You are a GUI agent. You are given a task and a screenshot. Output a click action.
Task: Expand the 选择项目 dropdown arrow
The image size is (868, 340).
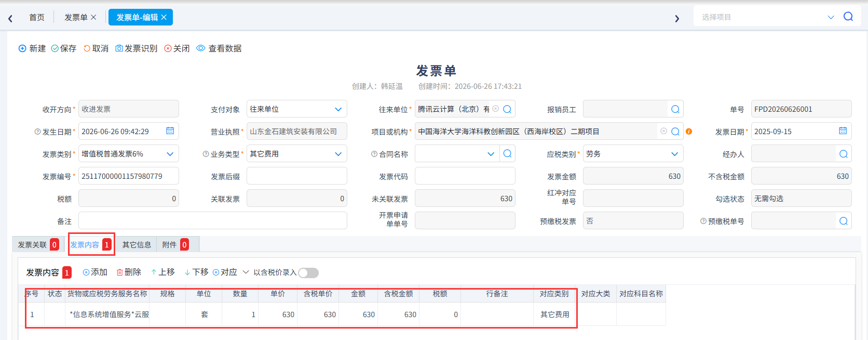pyautogui.click(x=831, y=17)
